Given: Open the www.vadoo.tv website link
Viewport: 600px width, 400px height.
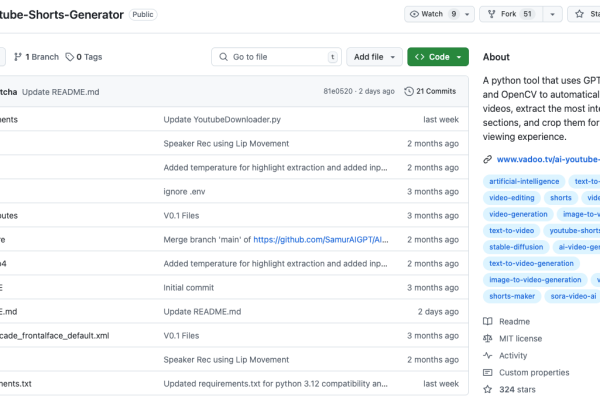Looking at the screenshot, I should (x=548, y=160).
